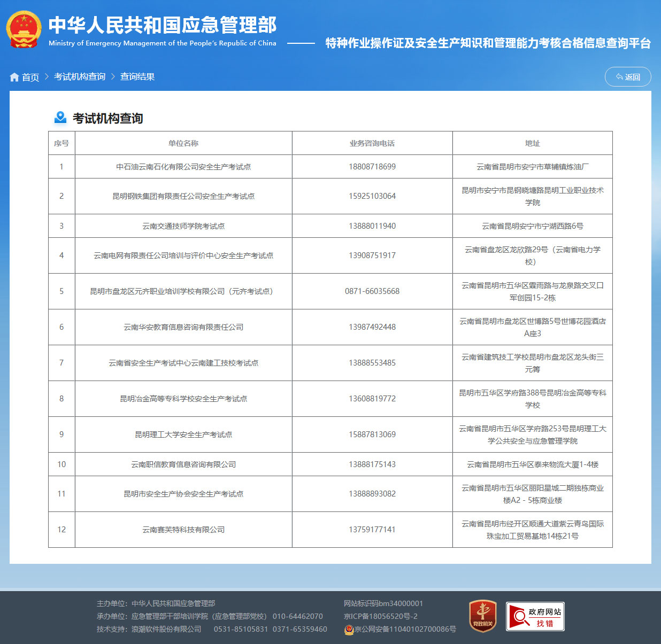Select 云南华安教育信息咨询有限责任公司 cell
The height and width of the screenshot is (644, 661).
(x=183, y=327)
